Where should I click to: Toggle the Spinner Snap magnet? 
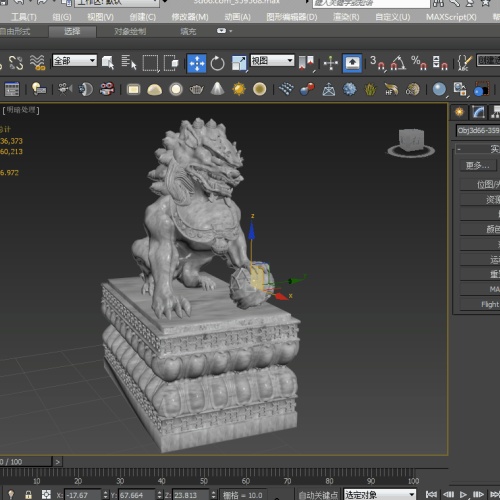click(440, 63)
